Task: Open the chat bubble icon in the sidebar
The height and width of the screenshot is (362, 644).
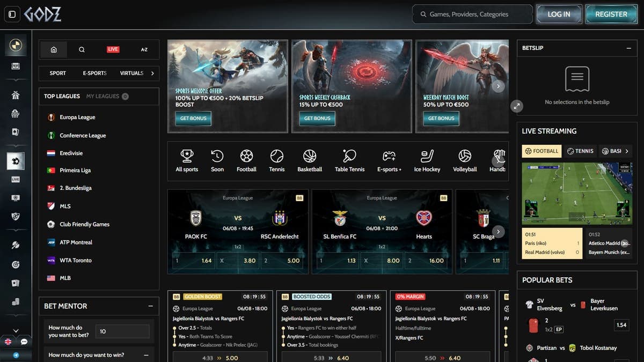Action: point(24,342)
